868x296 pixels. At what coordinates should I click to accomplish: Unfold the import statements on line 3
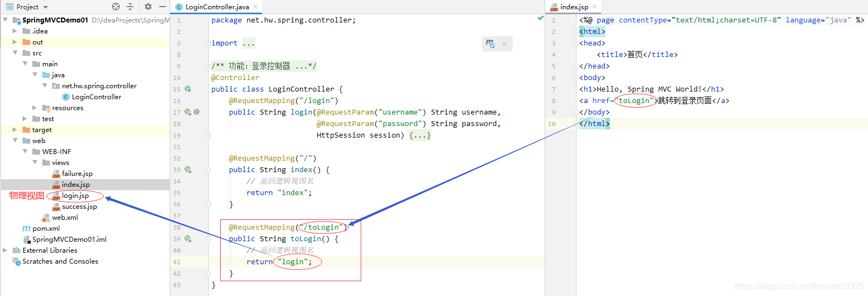[x=208, y=43]
